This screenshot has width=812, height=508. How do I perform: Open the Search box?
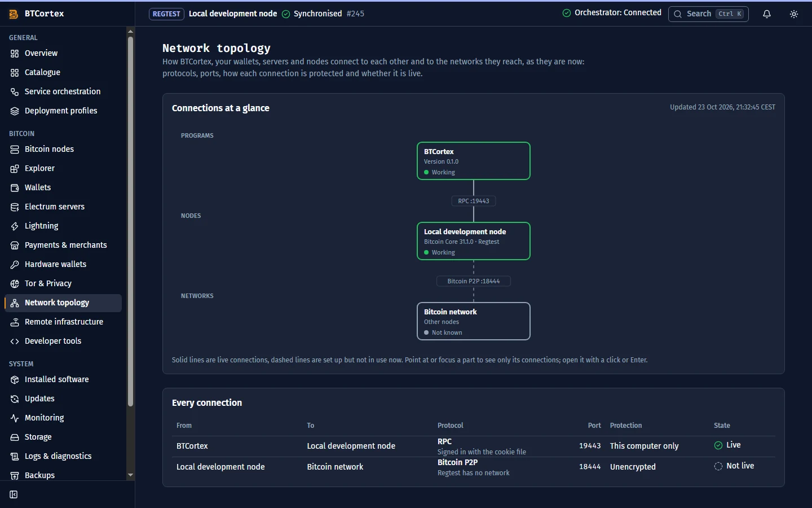(x=708, y=14)
